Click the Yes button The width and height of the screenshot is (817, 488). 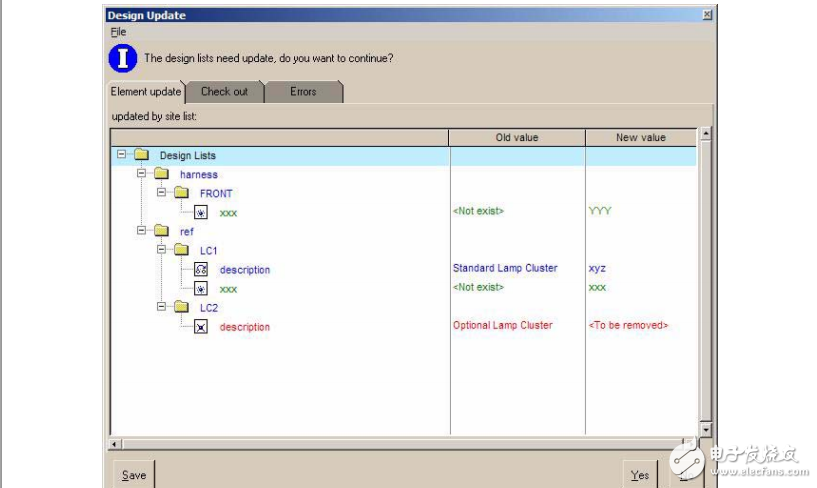[x=640, y=475]
